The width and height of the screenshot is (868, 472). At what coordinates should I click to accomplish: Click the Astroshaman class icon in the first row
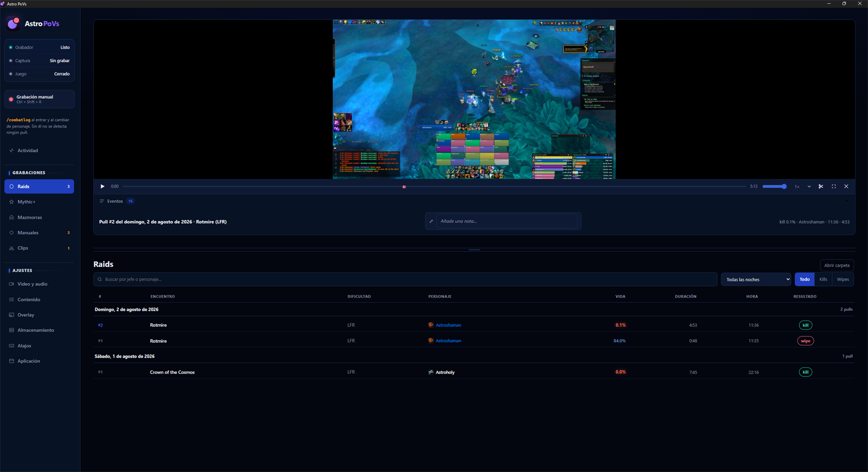point(431,325)
